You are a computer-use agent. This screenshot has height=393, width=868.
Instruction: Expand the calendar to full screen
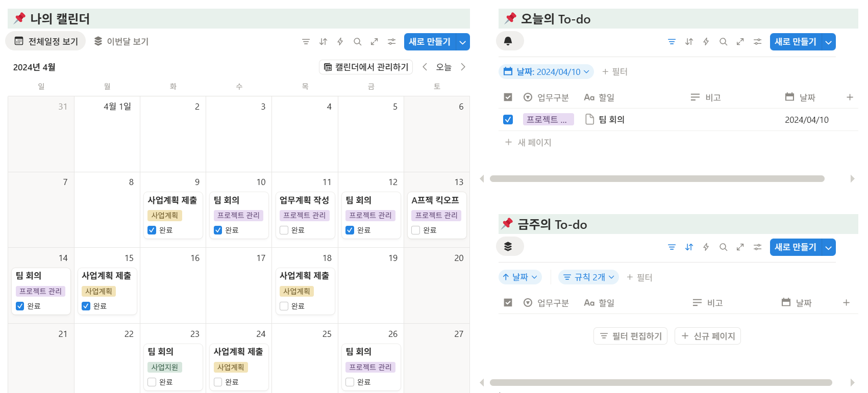pos(374,41)
